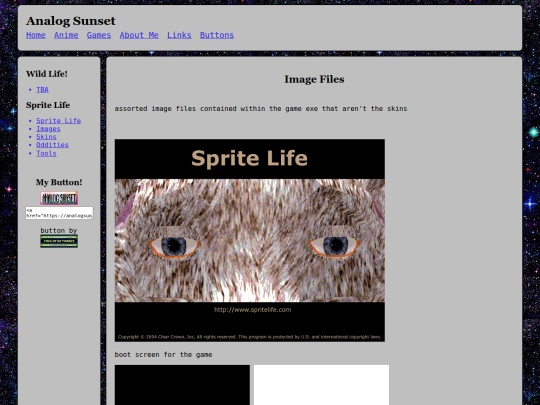Image resolution: width=540 pixels, height=405 pixels.
Task: Click the 'assorted image files' description text
Action: coord(261,108)
